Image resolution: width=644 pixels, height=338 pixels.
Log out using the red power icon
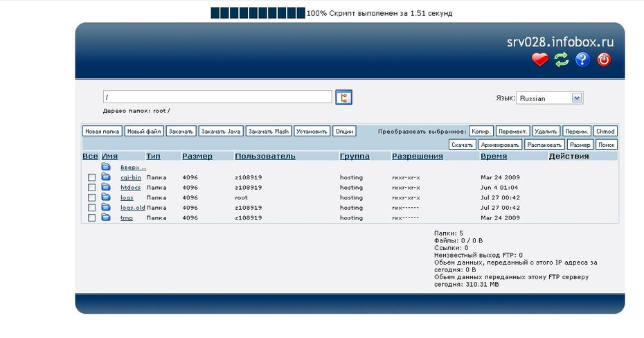coord(604,60)
